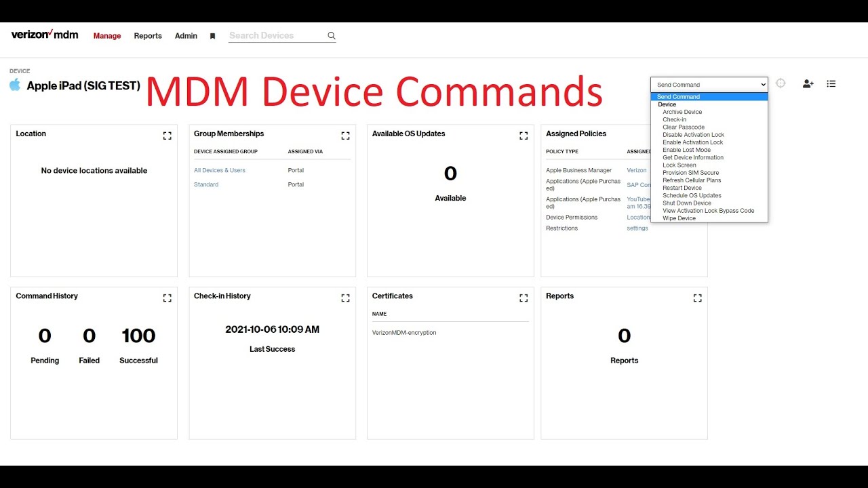Click the search magnifier icon
The image size is (868, 488).
[x=332, y=36]
